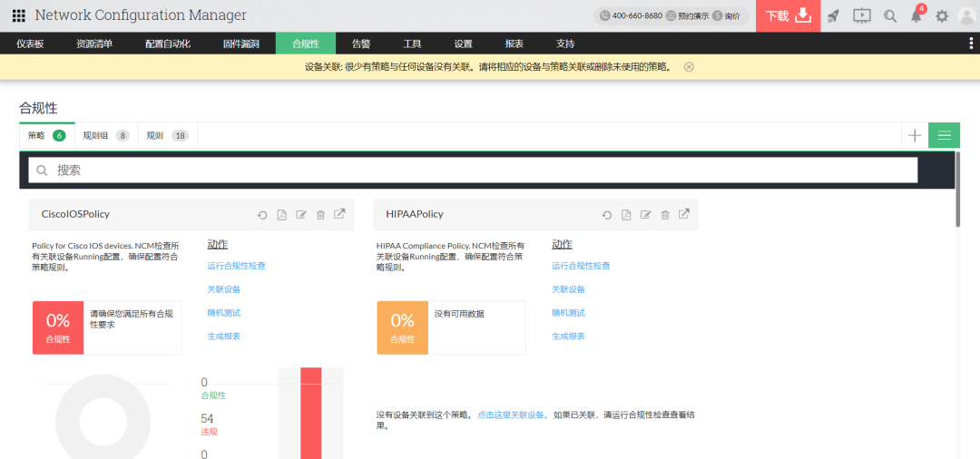Click the orange 0% 合规性 tile

403,327
